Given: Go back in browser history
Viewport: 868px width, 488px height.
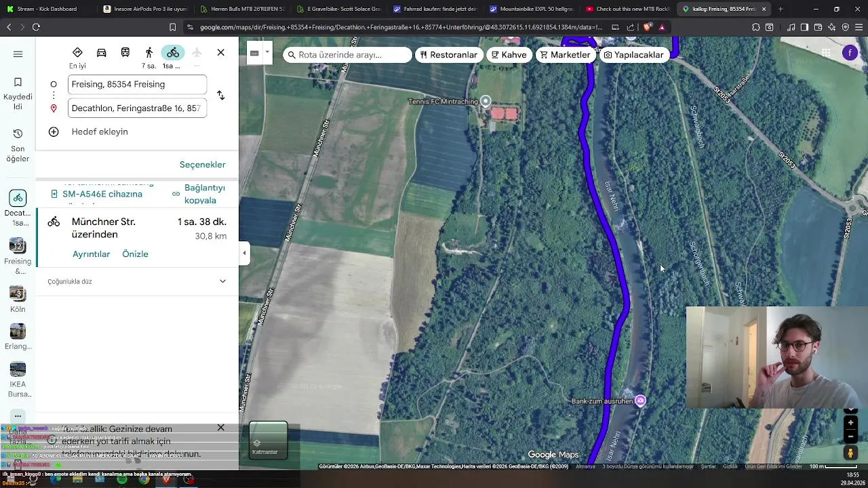Looking at the screenshot, I should tap(9, 27).
